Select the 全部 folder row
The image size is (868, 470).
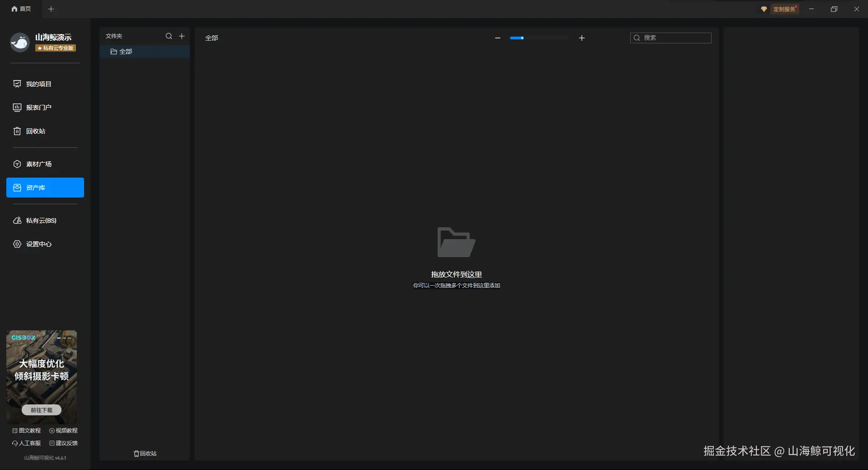tap(145, 52)
